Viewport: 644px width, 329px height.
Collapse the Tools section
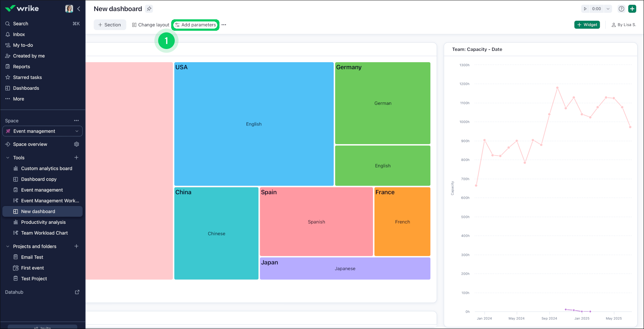point(8,158)
